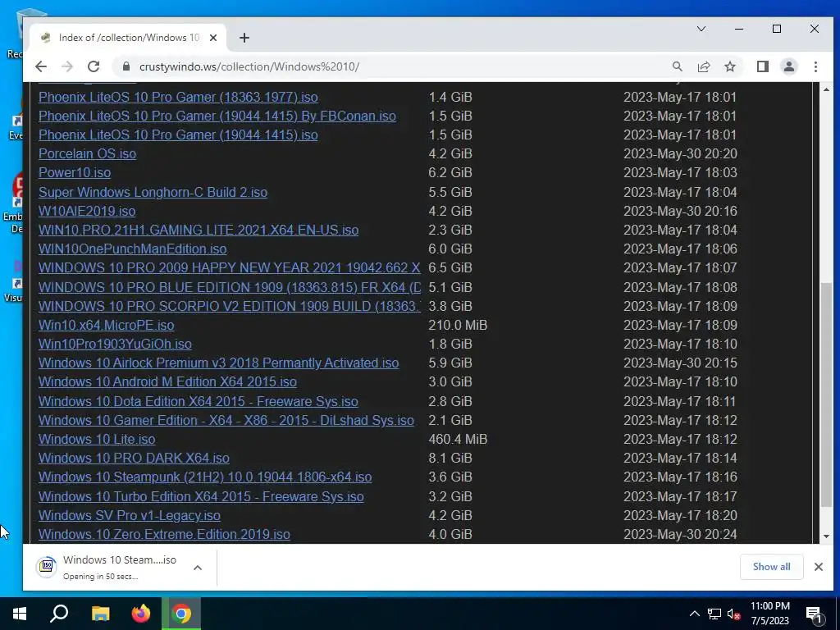Select the 460.4 MiB size text
The image size is (840, 630).
(x=458, y=440)
